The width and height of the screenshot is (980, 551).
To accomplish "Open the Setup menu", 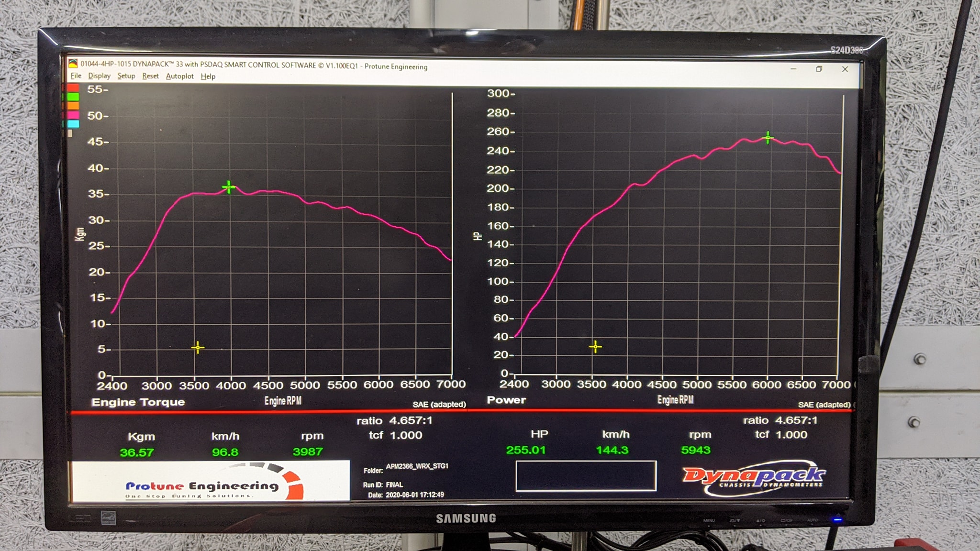I will click(x=126, y=76).
